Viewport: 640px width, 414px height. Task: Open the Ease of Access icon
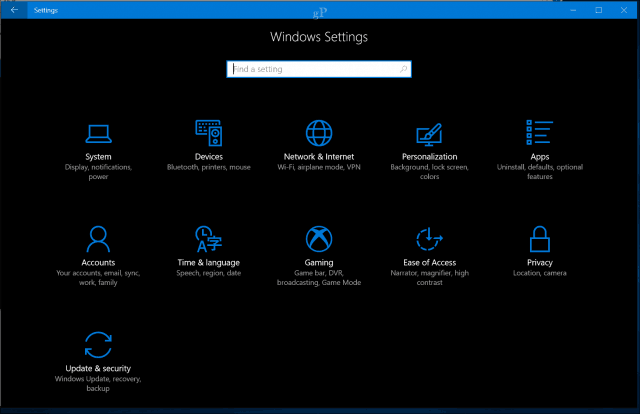click(429, 239)
